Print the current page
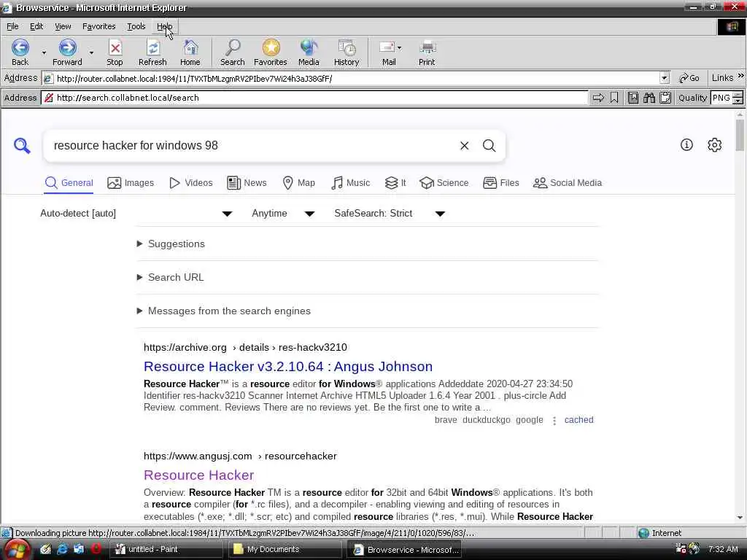The width and height of the screenshot is (747, 560). pyautogui.click(x=427, y=52)
